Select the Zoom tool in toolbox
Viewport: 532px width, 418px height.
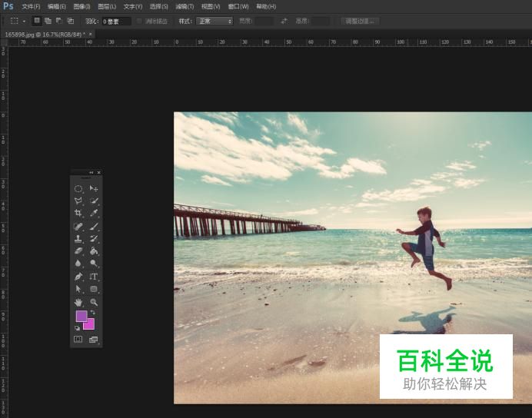[94, 302]
